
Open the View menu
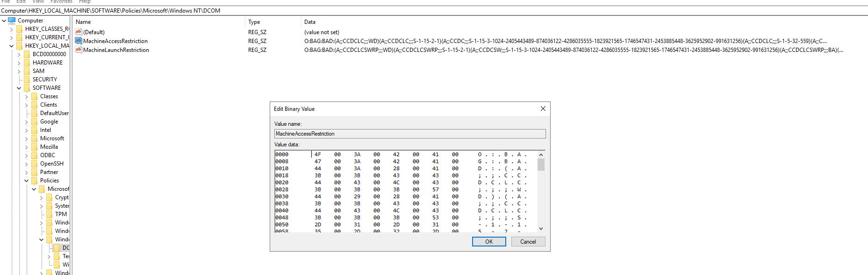coord(38,2)
